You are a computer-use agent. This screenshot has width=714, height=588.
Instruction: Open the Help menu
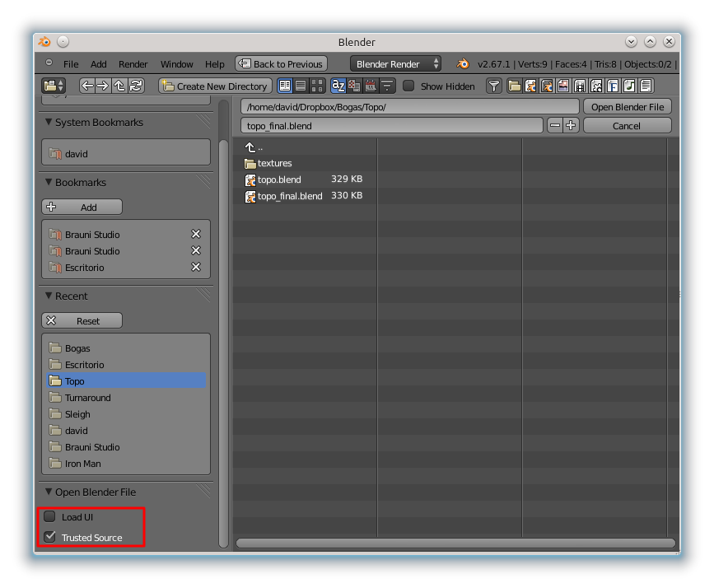214,64
